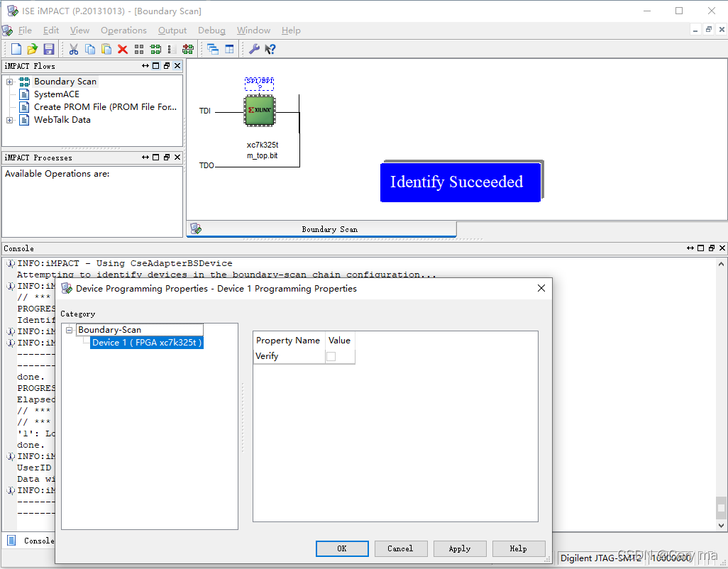Open the Help menu

(x=291, y=31)
